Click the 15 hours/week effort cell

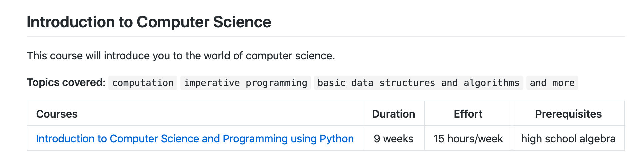[x=468, y=139]
